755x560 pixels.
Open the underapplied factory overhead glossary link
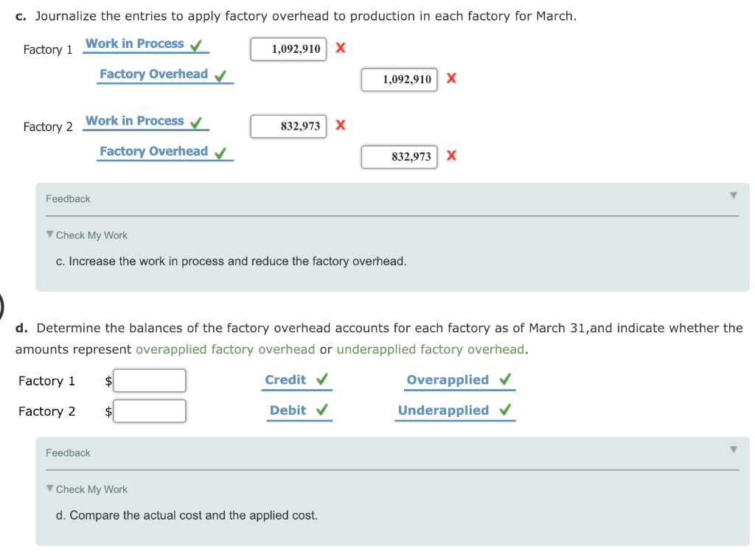click(430, 349)
